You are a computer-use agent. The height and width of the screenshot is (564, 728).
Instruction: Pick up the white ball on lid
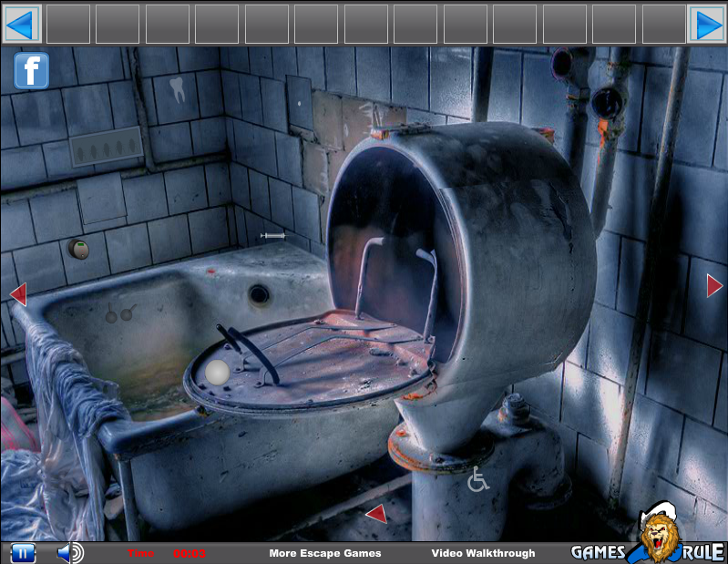tap(217, 373)
